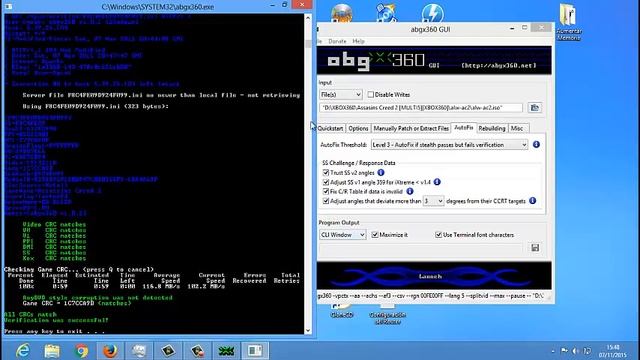
Task: Click the green abgx360 taskbar icon
Action: (x=226, y=351)
